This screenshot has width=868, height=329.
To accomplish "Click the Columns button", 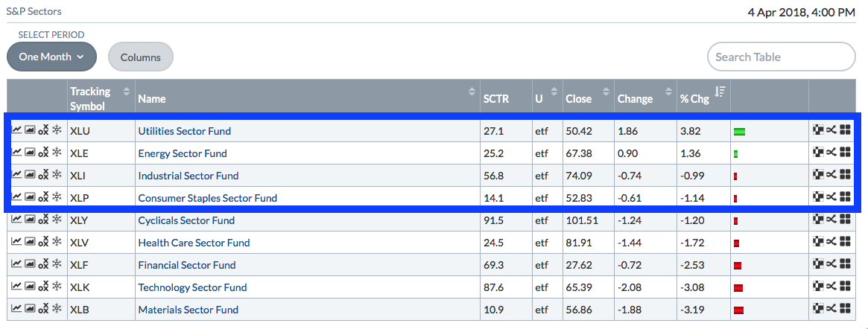I will [141, 57].
